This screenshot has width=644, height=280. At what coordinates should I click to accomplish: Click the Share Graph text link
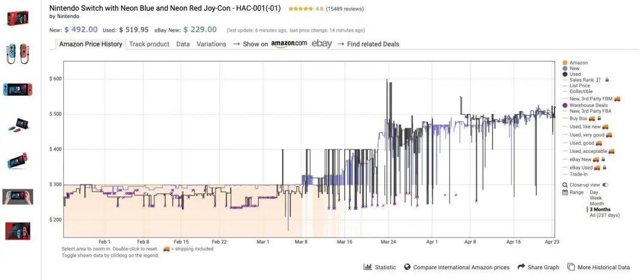543,267
